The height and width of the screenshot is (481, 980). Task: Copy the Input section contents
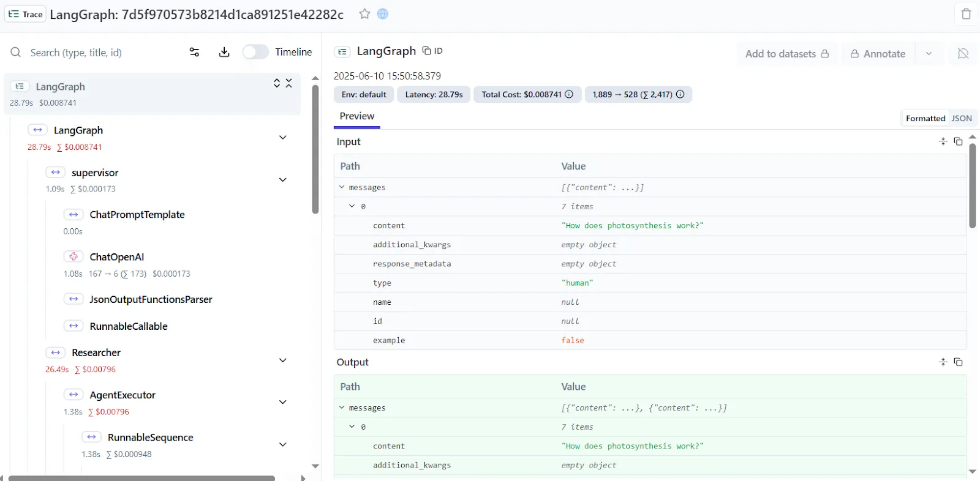[958, 141]
